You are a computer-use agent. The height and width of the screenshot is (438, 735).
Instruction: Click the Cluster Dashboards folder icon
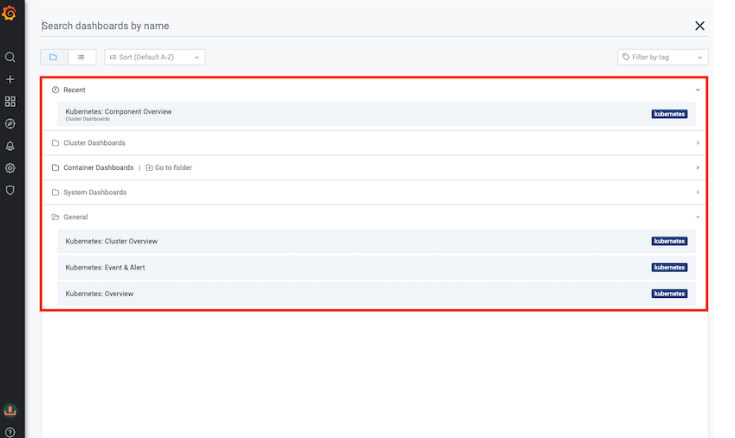(55, 143)
